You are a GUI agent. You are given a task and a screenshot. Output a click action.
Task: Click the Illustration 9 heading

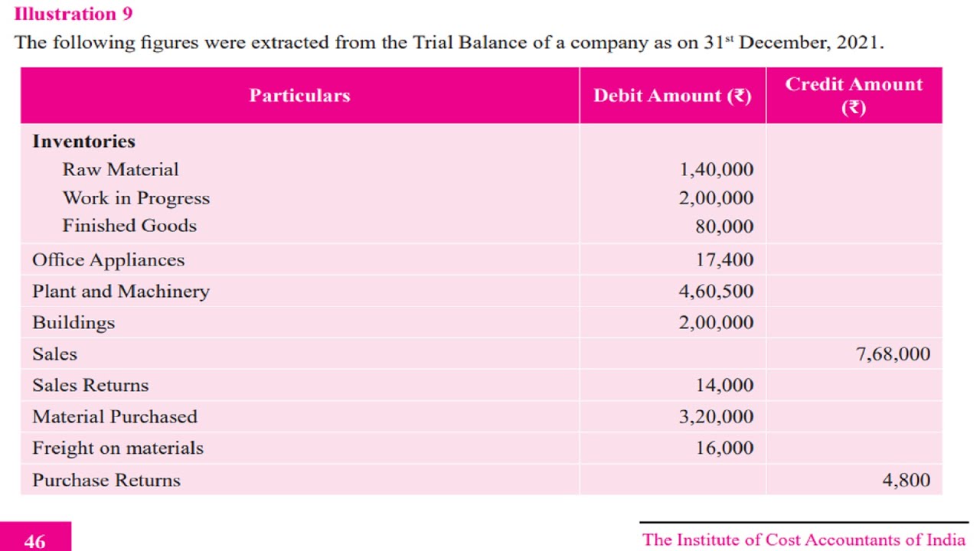[x=73, y=14]
